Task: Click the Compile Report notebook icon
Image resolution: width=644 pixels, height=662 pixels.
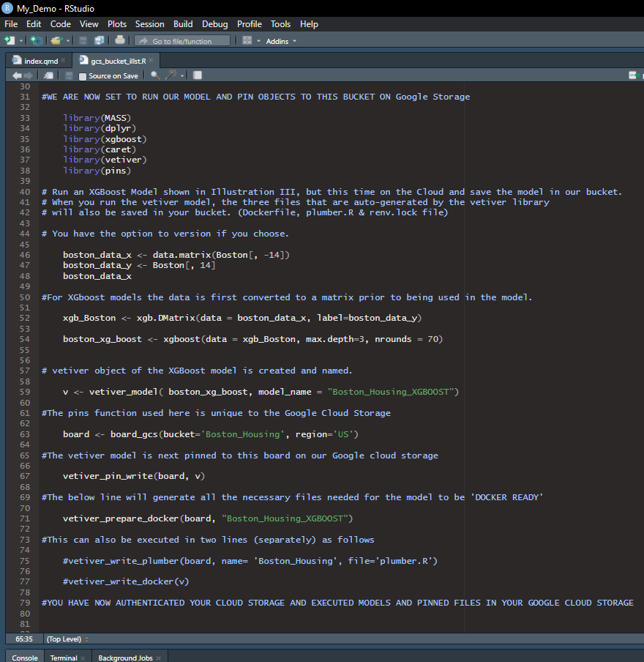Action: tap(198, 75)
